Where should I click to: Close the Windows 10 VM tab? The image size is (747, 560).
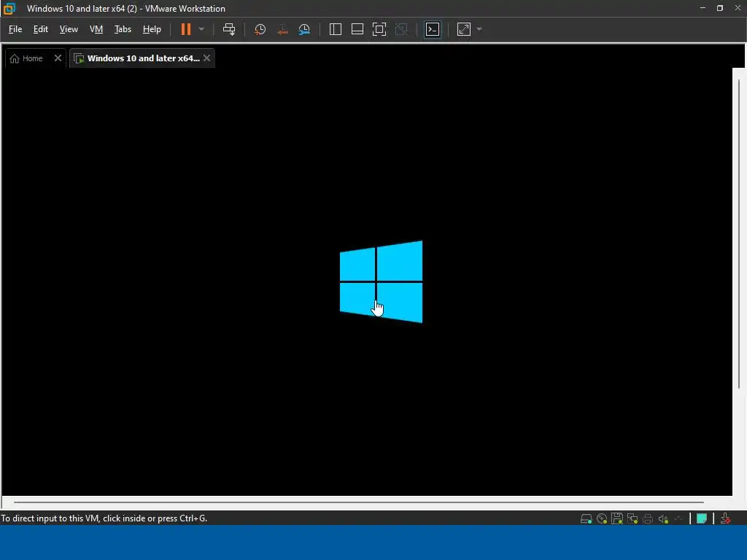(206, 58)
